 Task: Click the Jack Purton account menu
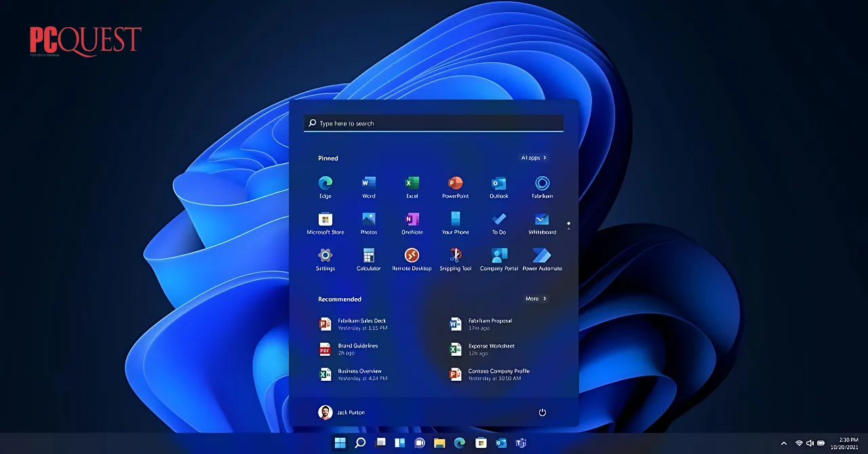(342, 412)
